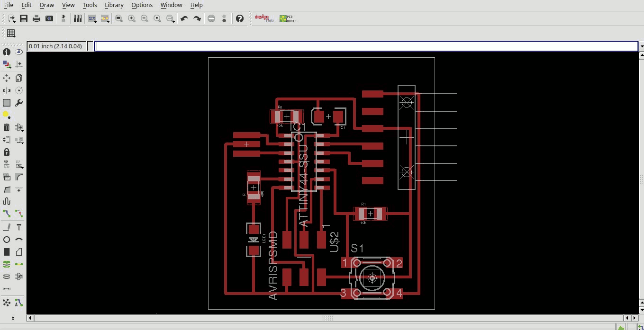This screenshot has height=330, width=644.
Task: Select the Arc tool
Action: (19, 240)
